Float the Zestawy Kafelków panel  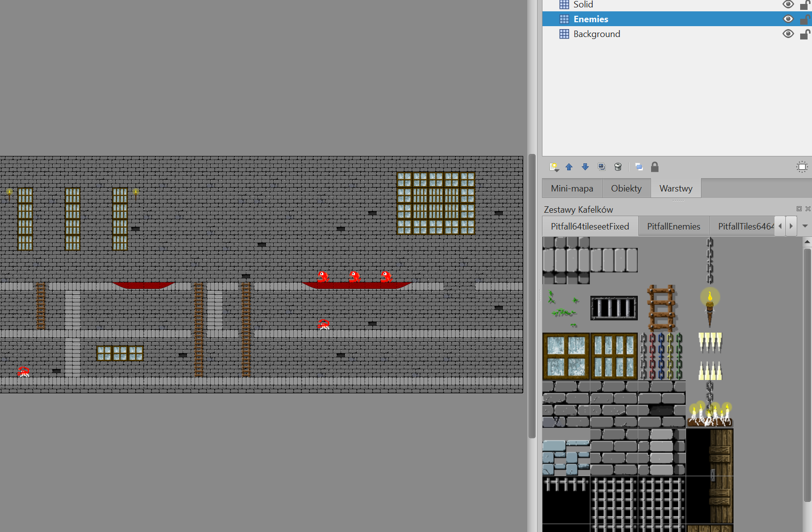click(799, 209)
